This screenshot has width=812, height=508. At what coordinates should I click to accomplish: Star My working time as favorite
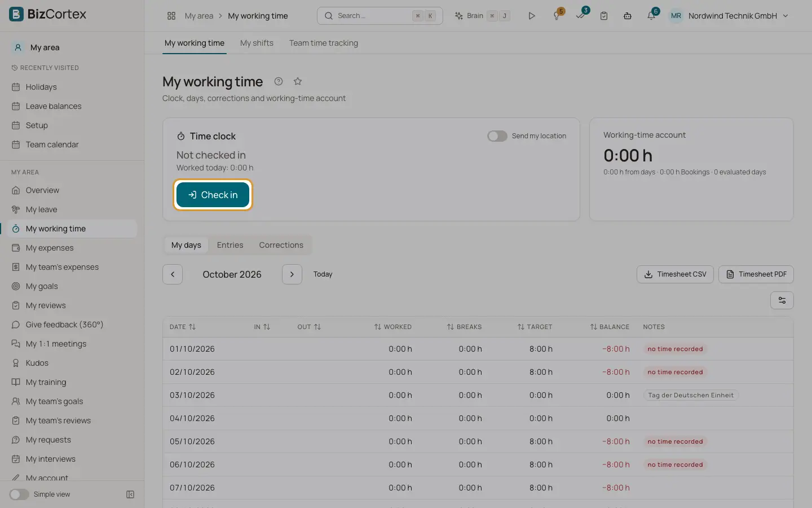(298, 81)
